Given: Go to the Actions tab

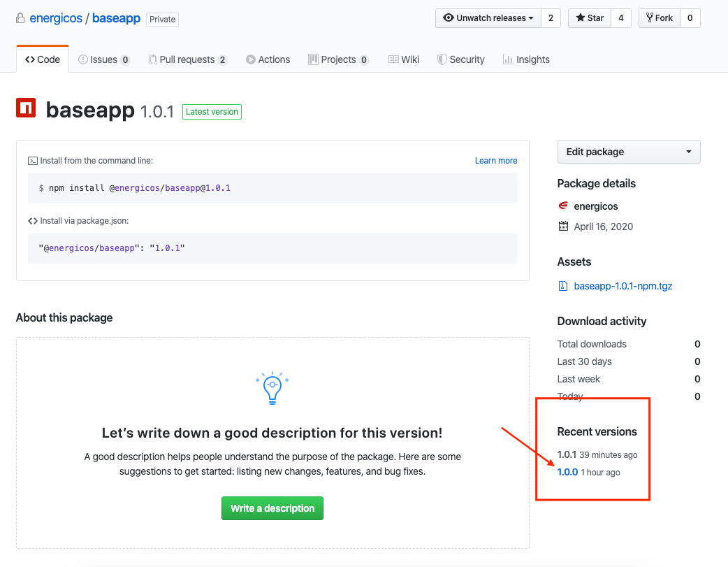Looking at the screenshot, I should click(x=268, y=59).
